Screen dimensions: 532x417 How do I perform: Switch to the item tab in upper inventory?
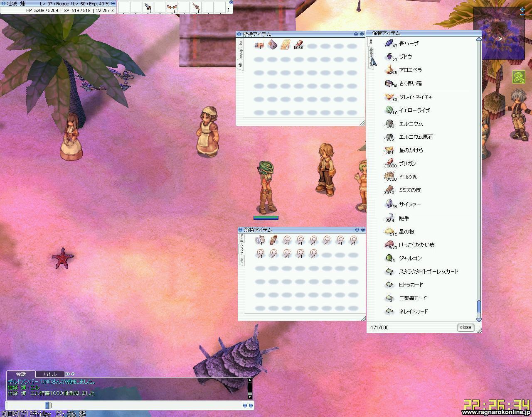pyautogui.click(x=240, y=42)
